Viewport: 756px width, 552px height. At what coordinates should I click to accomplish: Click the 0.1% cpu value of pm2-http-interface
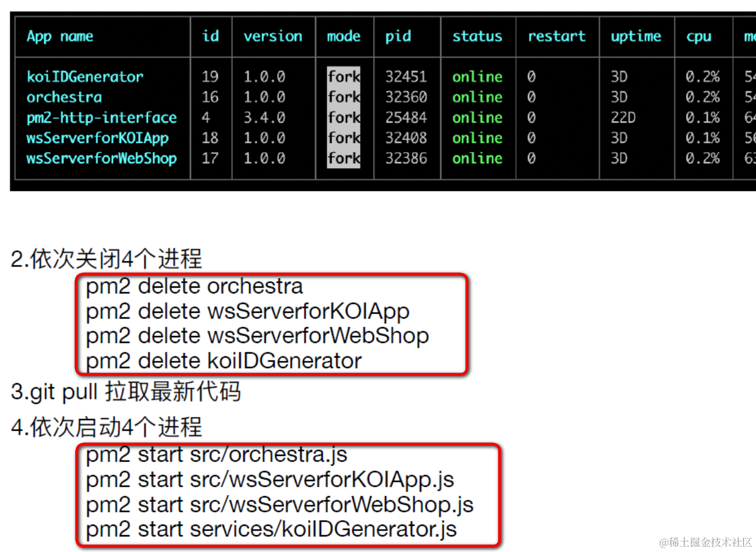point(702,118)
